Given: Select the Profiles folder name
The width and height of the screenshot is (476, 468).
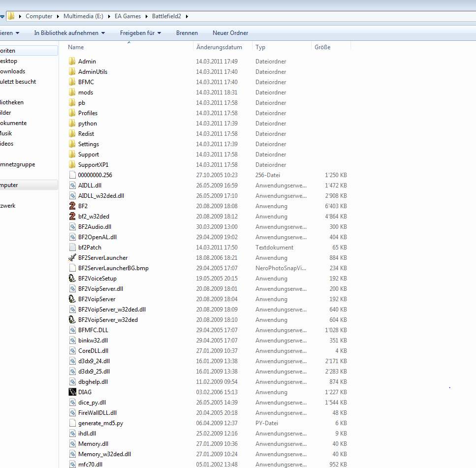Looking at the screenshot, I should click(88, 113).
